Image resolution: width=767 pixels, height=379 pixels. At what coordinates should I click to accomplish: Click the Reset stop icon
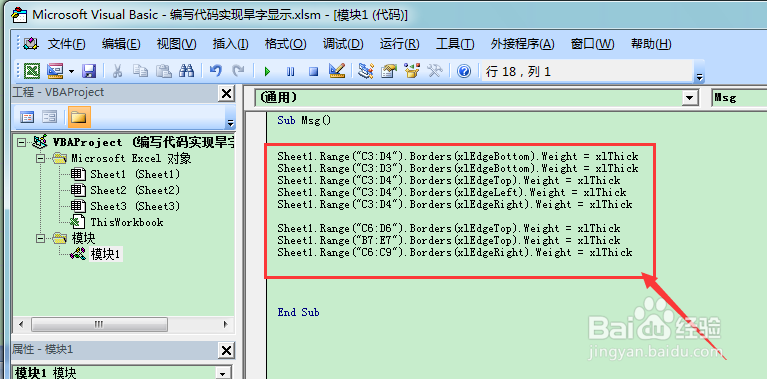click(314, 72)
